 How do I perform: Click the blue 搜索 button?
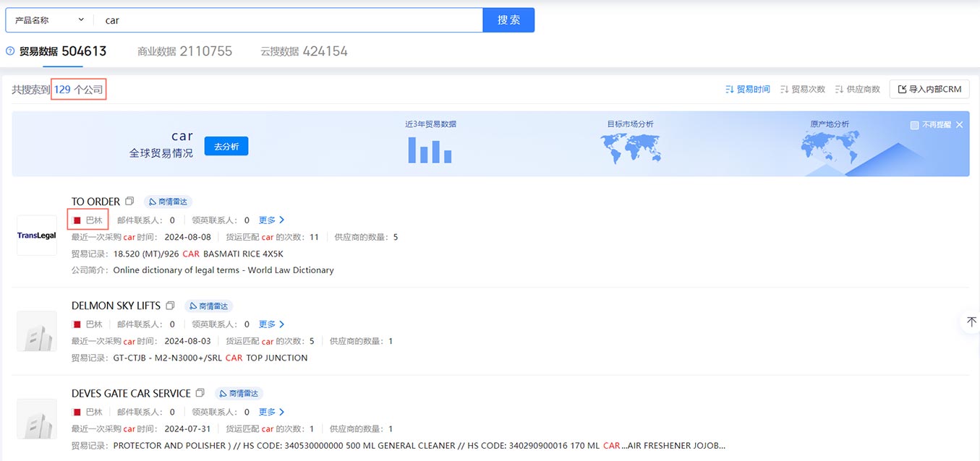(x=508, y=20)
